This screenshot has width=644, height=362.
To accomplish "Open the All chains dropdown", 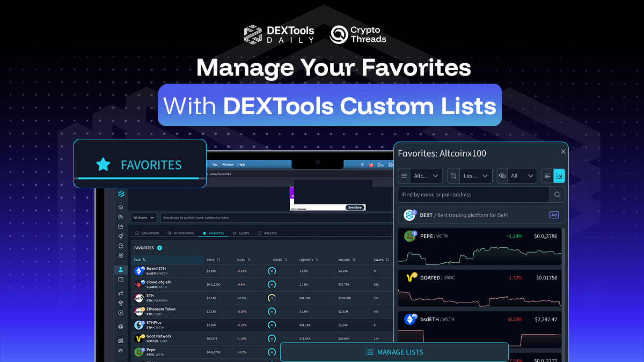I will tap(144, 218).
